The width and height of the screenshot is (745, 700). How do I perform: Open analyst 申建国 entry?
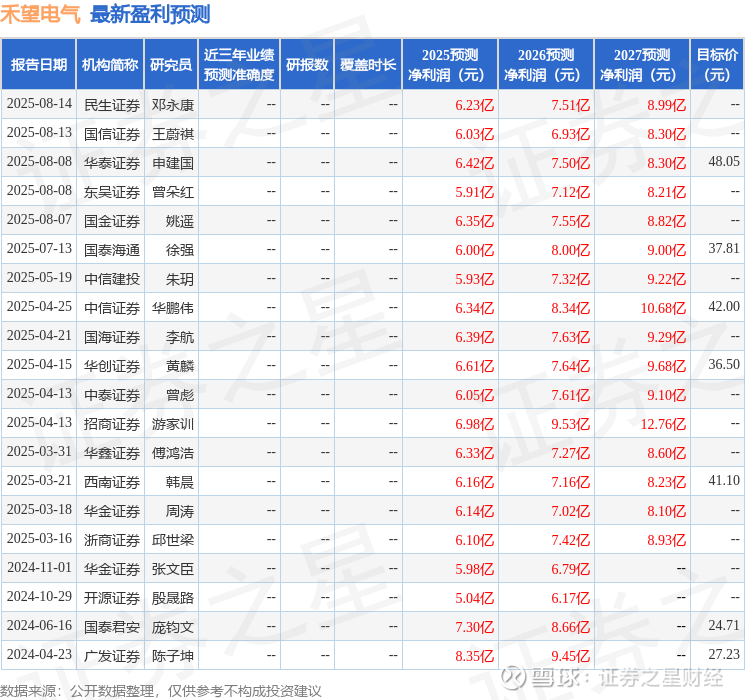point(172,163)
